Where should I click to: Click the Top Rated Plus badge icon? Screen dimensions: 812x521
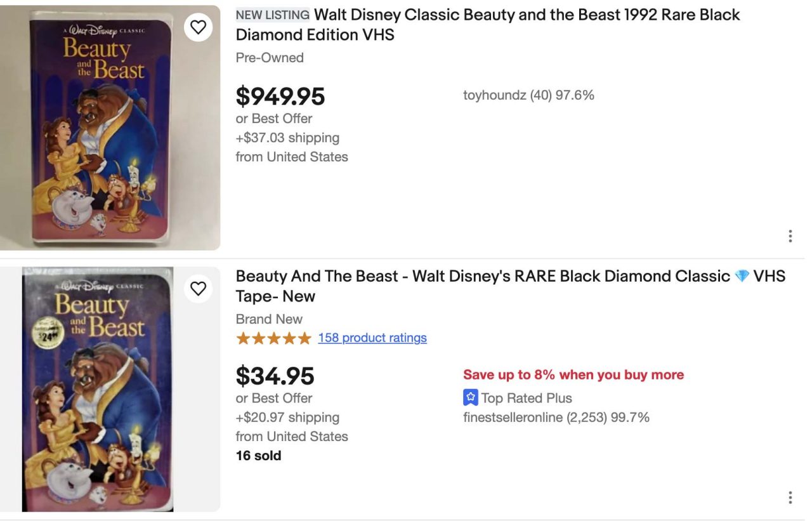470,398
